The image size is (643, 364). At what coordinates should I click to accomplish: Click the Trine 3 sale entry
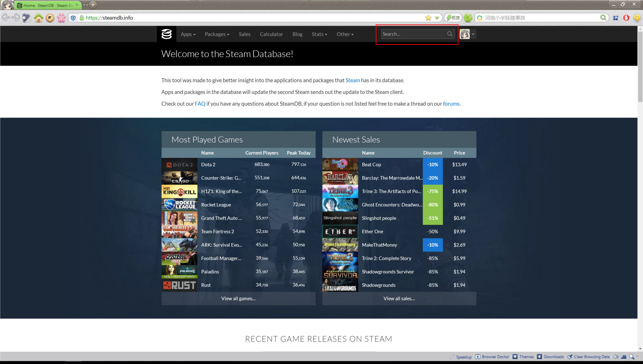[x=399, y=191]
